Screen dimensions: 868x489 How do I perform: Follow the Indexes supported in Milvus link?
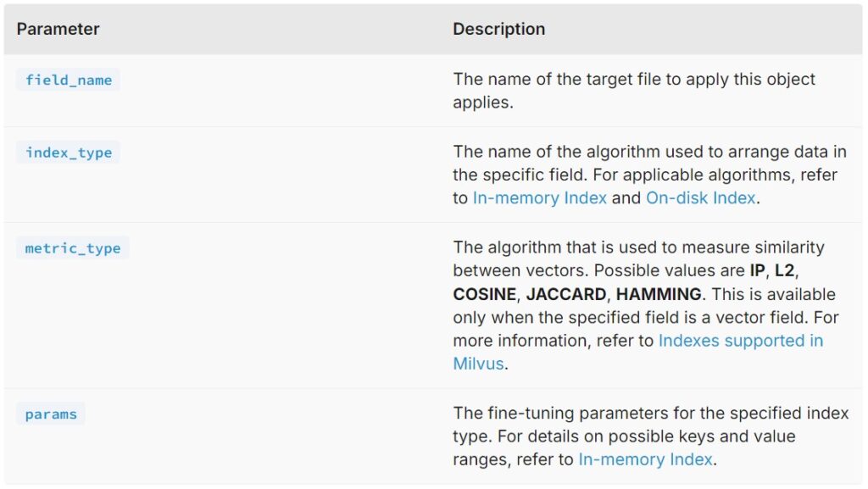coord(740,341)
